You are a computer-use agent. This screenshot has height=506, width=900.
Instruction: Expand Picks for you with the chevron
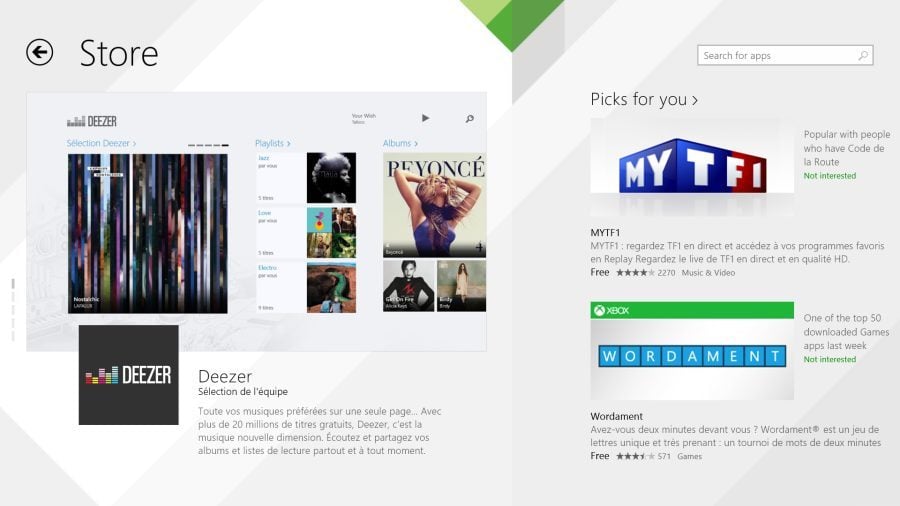pyautogui.click(x=695, y=100)
